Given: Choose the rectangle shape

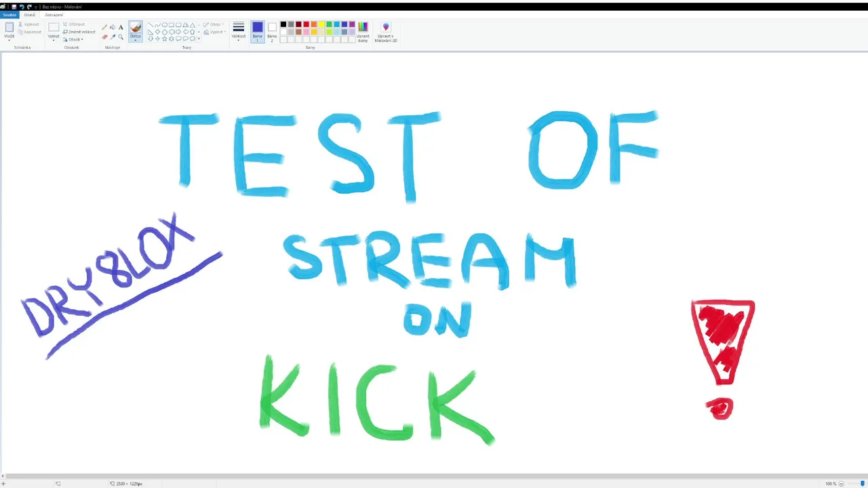Looking at the screenshot, I should pyautogui.click(x=172, y=24).
